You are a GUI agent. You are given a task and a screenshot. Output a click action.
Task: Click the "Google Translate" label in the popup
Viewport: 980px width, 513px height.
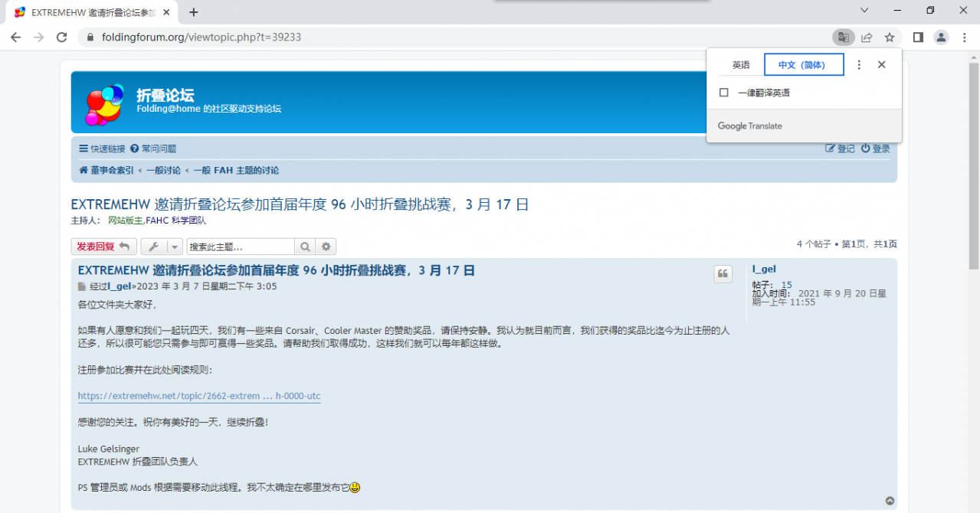750,126
